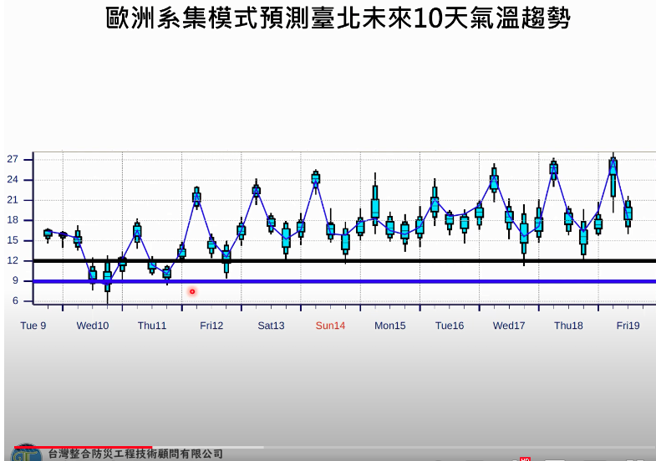Select the Sat13 date label
The height and width of the screenshot is (461, 656).
coord(271,325)
